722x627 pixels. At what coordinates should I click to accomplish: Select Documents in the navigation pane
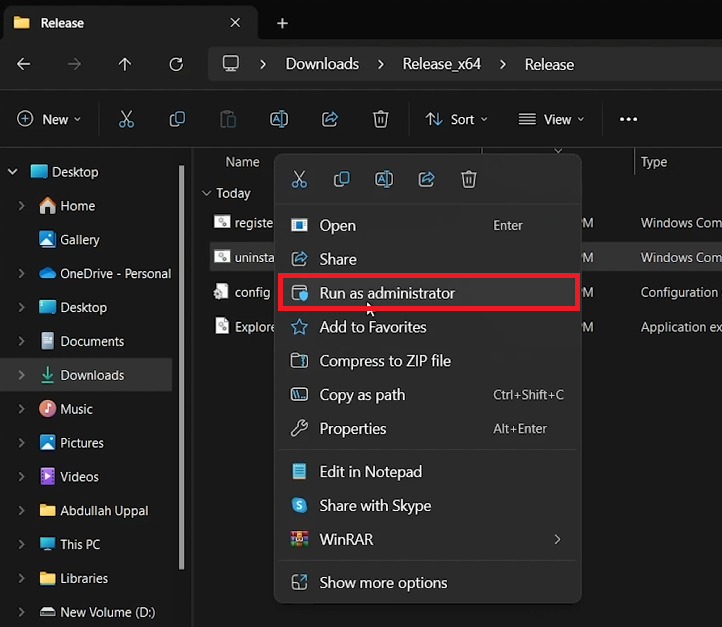[91, 341]
